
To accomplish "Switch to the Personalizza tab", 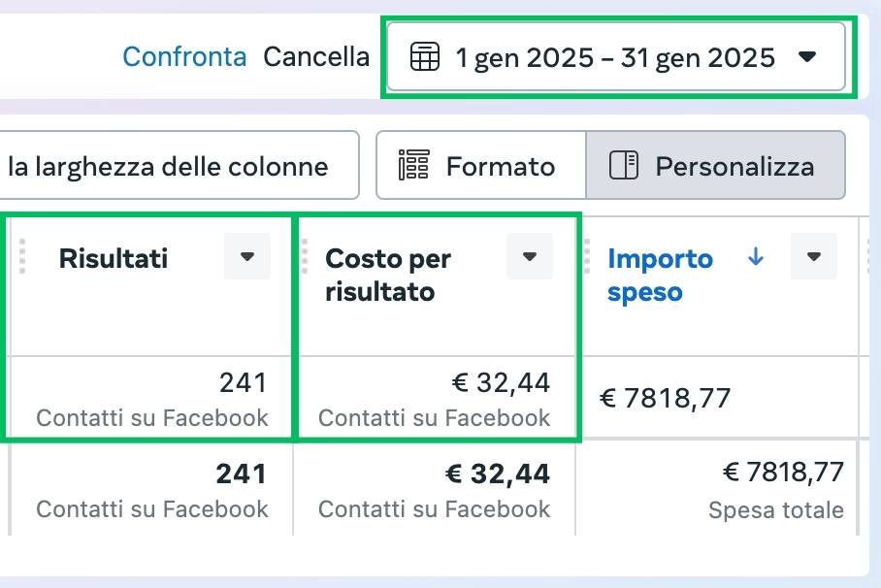I will tap(716, 165).
